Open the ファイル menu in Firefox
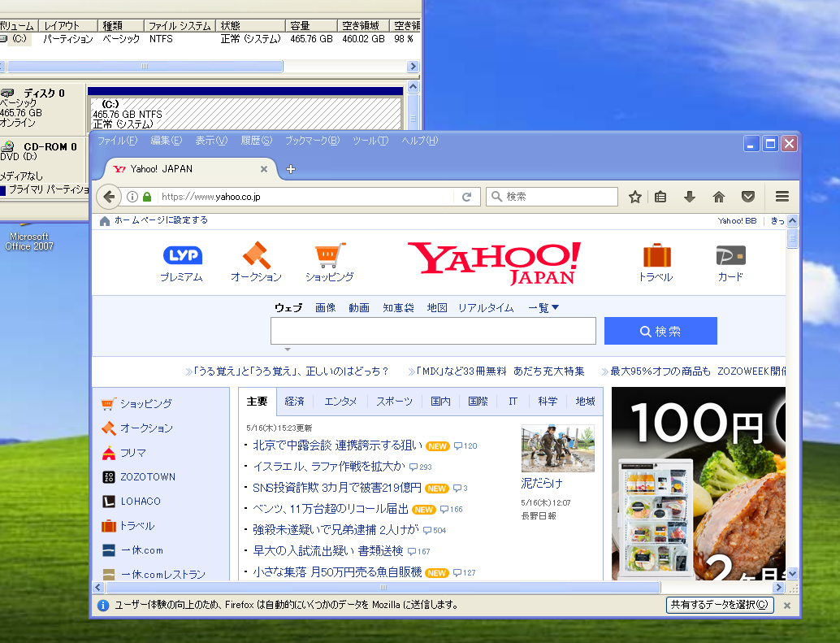Image resolution: width=840 pixels, height=643 pixels. pos(117,141)
